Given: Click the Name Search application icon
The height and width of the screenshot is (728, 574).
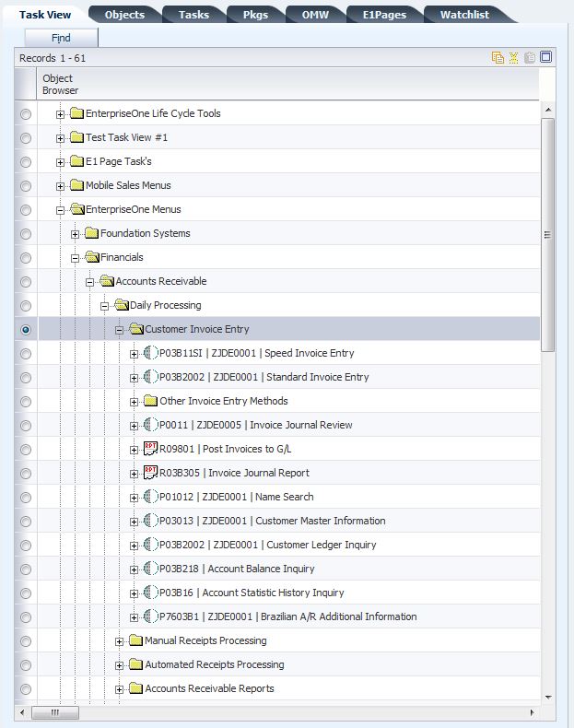Looking at the screenshot, I should [x=151, y=497].
